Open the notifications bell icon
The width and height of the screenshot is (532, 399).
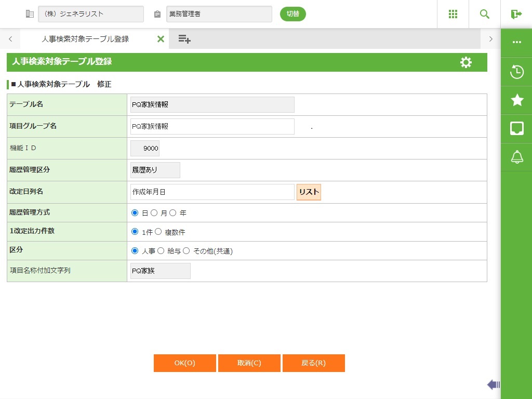[x=517, y=157]
